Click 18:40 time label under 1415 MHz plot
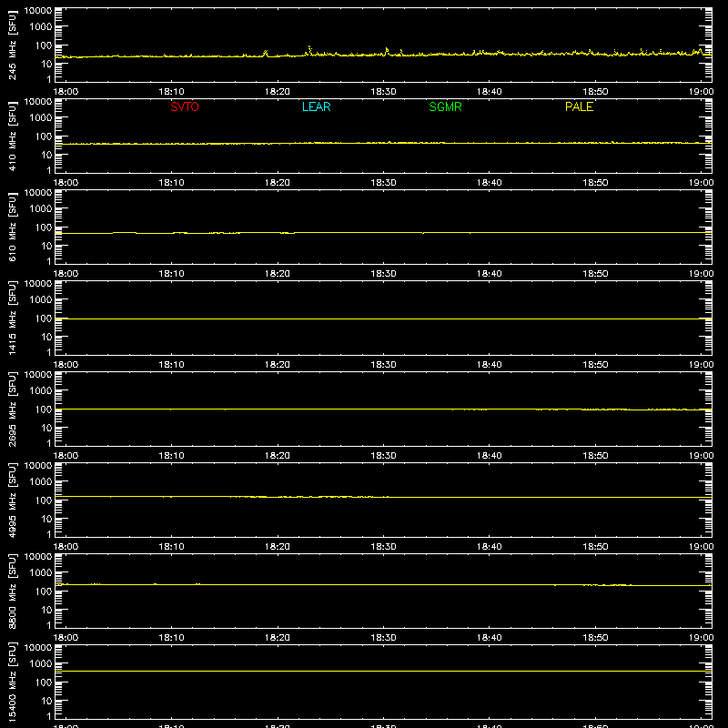This screenshot has width=728, height=728. coord(490,365)
